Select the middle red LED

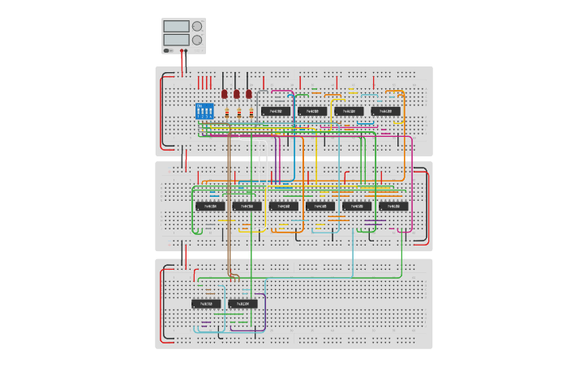(237, 94)
